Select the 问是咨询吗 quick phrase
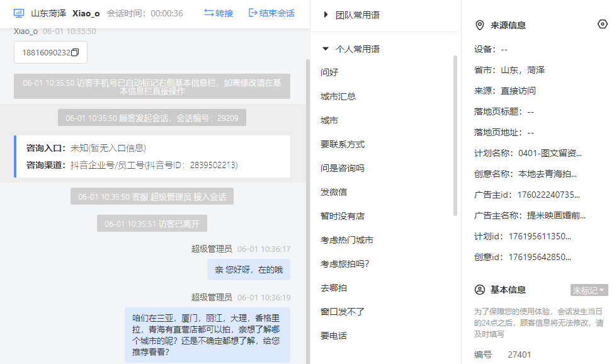614x364 pixels. point(343,168)
